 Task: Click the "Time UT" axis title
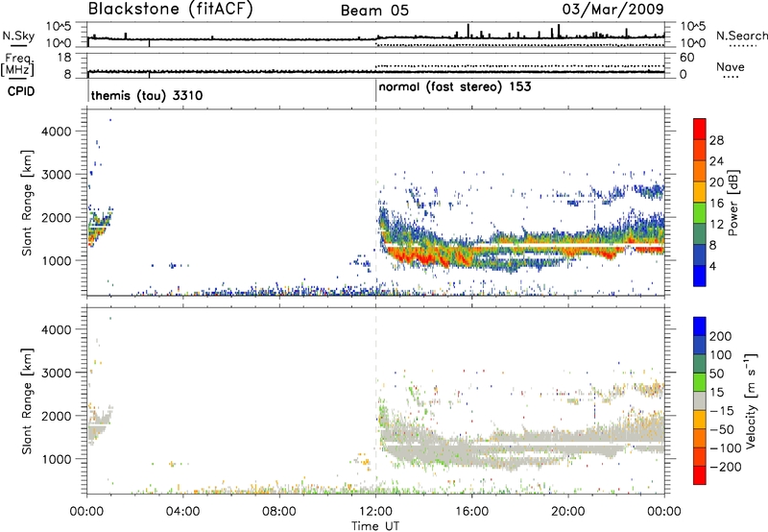coord(375,526)
